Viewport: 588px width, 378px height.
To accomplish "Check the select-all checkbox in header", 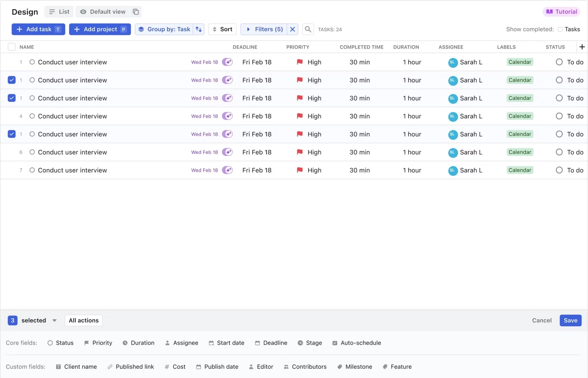I will (x=12, y=47).
